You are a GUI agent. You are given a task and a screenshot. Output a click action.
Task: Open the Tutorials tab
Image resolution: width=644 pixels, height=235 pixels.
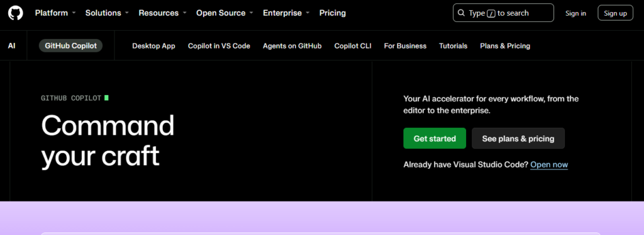pyautogui.click(x=453, y=46)
